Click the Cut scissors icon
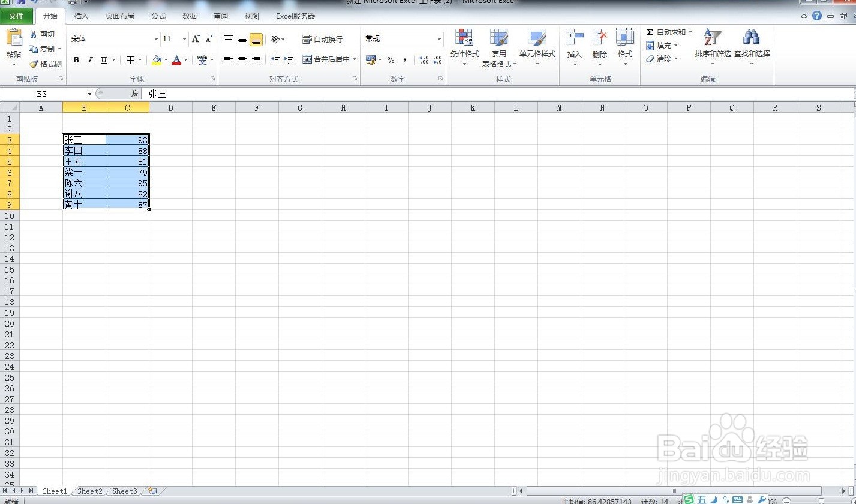The width and height of the screenshot is (856, 504). click(34, 34)
